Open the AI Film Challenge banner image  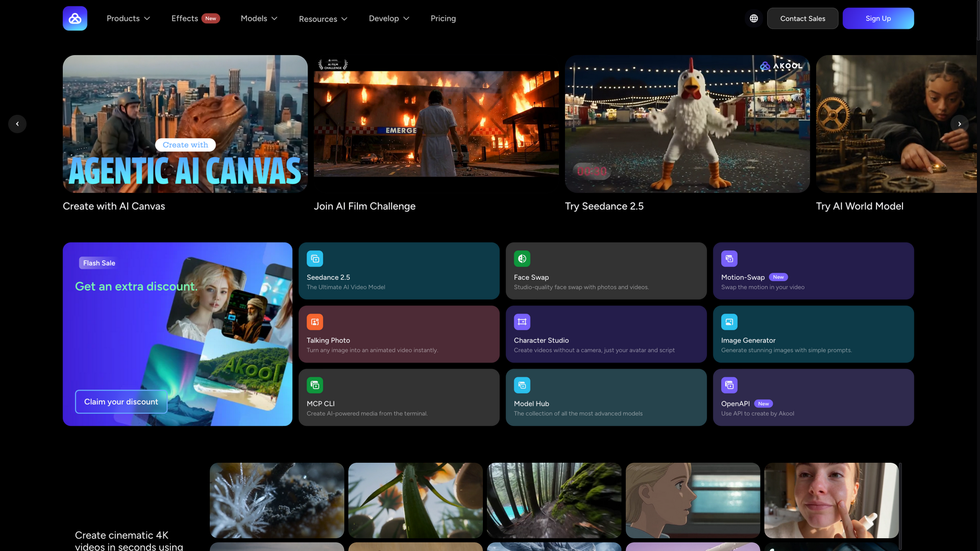[436, 124]
